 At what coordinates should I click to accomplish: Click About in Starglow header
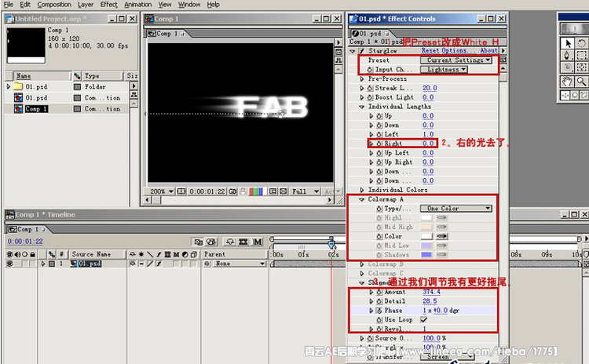[488, 51]
